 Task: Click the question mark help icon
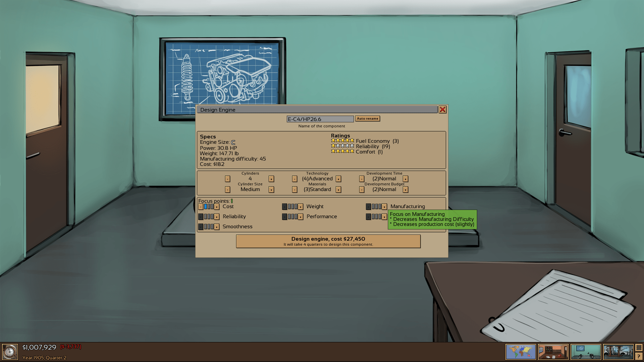639,356
